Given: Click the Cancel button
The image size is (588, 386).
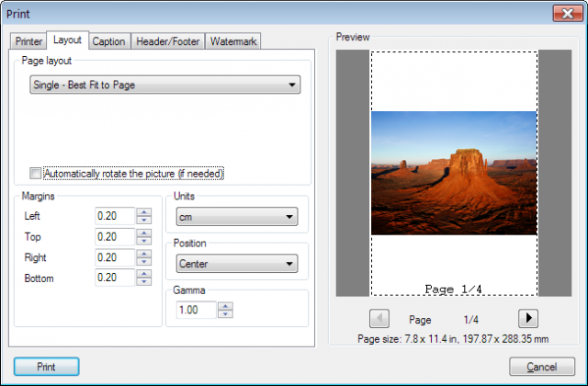Looking at the screenshot, I should click(x=542, y=367).
